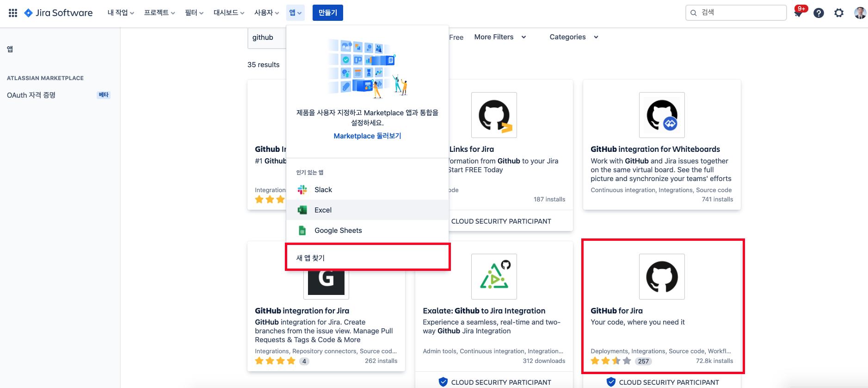868x388 pixels.
Task: Click the Links for Jira app logo
Action: 494,115
